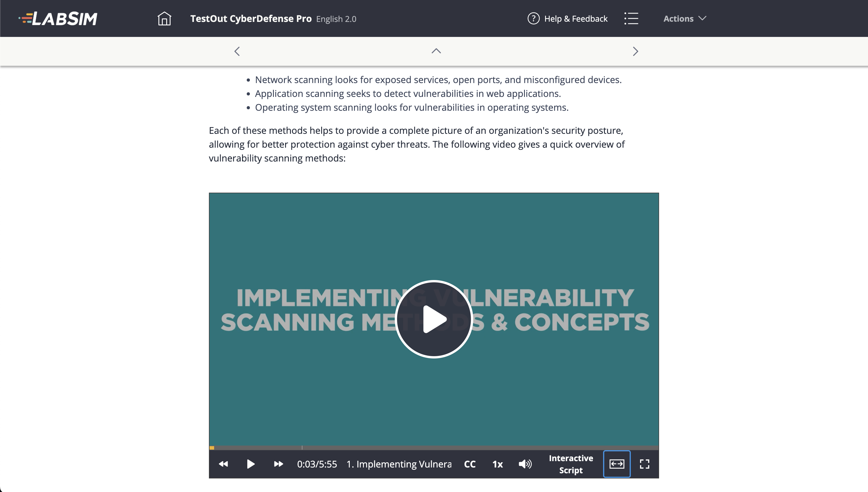
Task: Expand the next lesson with the right chevron
Action: coord(635,51)
